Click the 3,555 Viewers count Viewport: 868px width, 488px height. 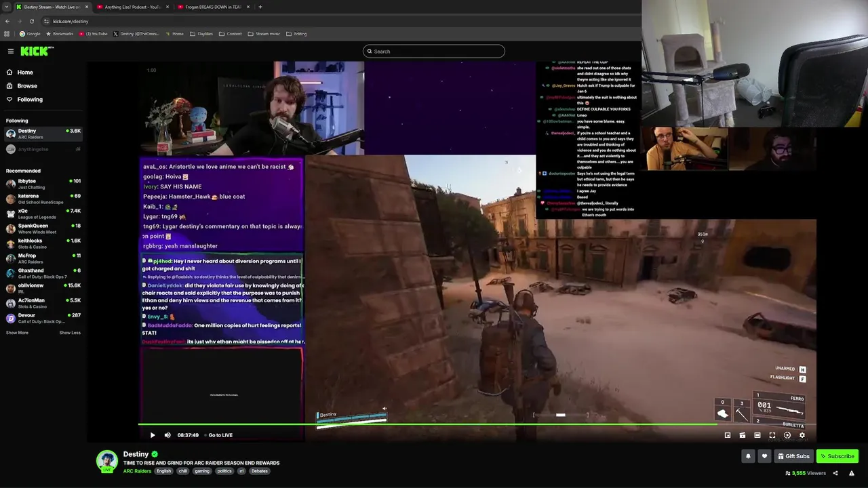point(806,473)
